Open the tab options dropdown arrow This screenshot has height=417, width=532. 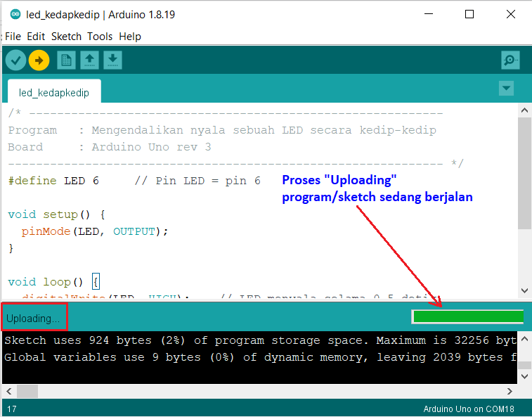coord(506,89)
